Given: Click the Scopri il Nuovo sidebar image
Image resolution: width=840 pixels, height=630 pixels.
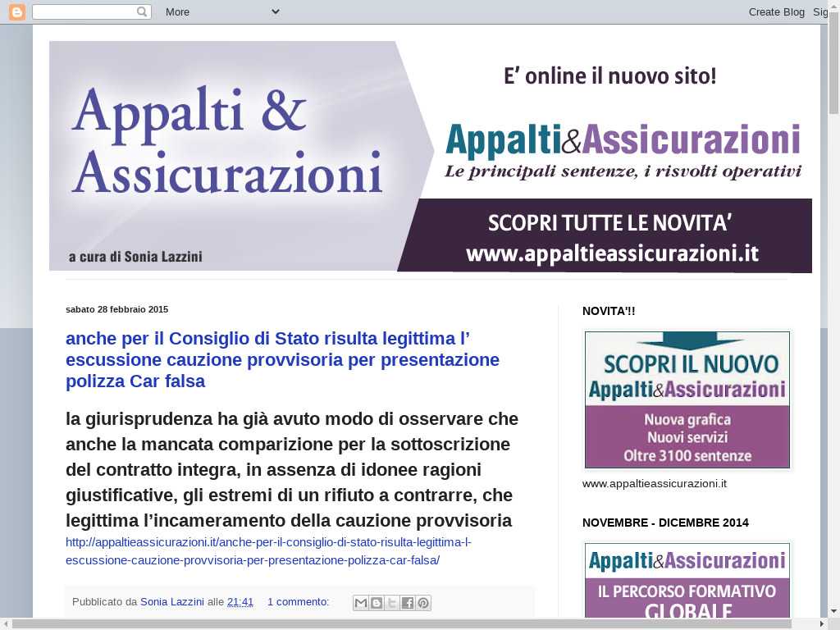Looking at the screenshot, I should pyautogui.click(x=687, y=399).
